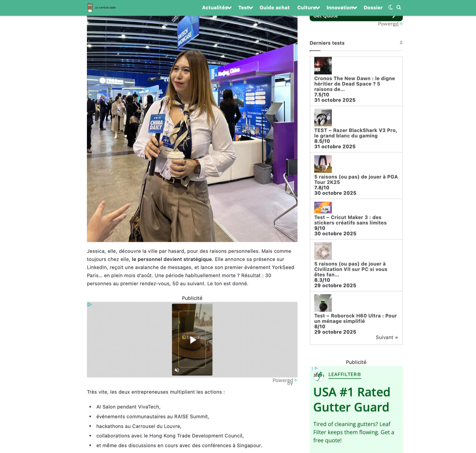Click the AdChoices icon on video ad

tap(90, 305)
